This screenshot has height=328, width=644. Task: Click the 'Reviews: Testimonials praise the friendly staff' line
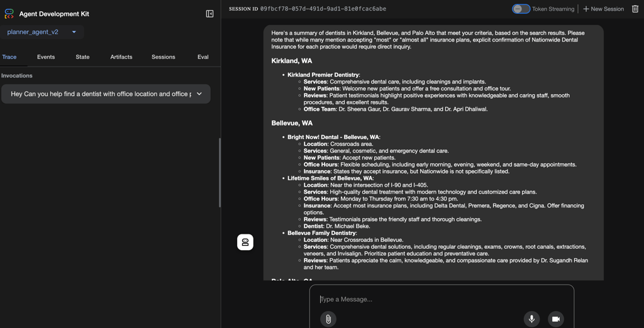point(392,219)
